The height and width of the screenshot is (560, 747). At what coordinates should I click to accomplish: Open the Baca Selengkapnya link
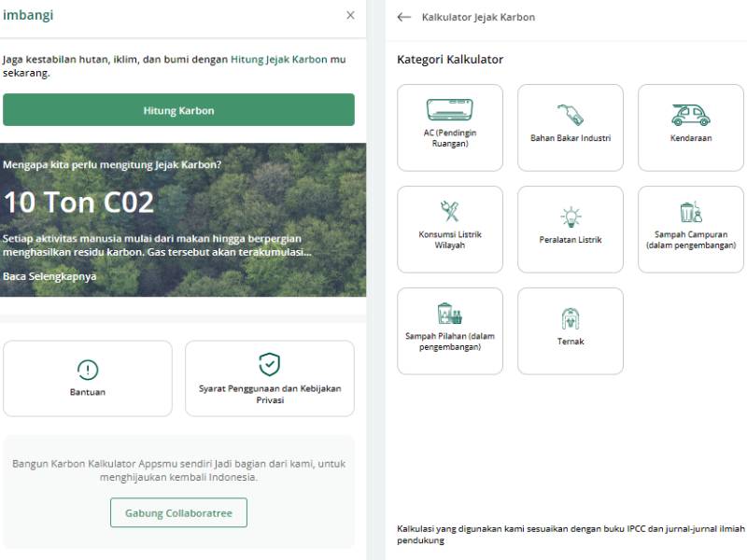pos(49,276)
